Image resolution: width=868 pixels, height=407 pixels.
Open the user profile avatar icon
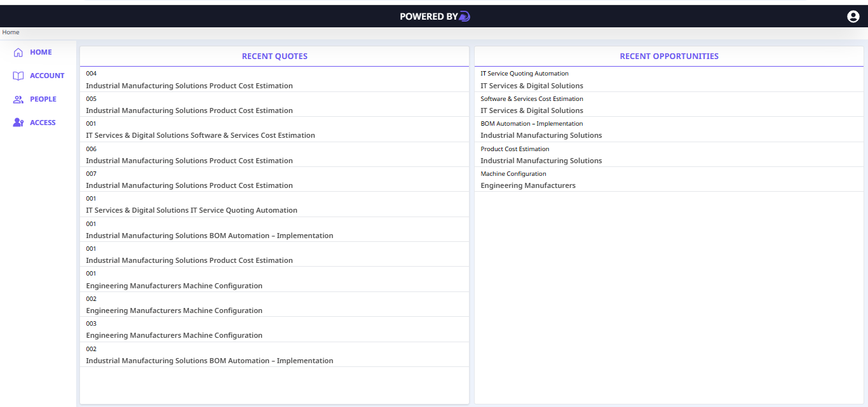[x=853, y=17]
